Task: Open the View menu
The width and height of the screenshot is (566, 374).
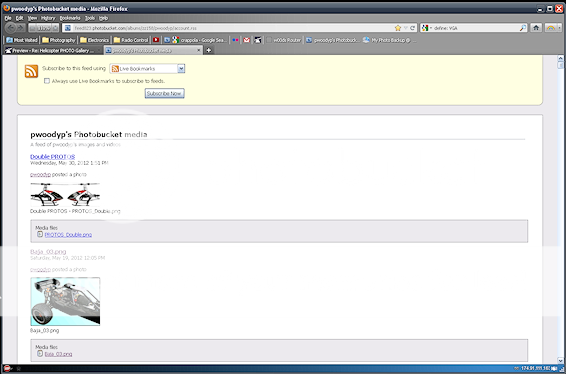Action: [32, 18]
